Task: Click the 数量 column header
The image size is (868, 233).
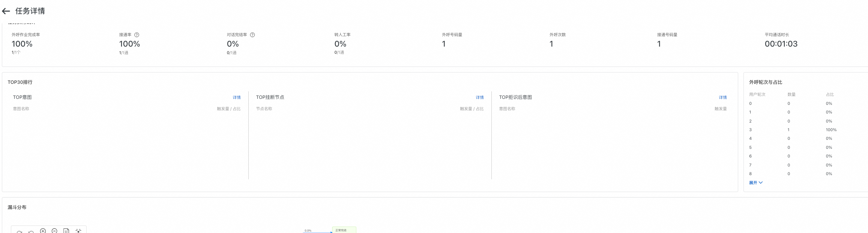Action: pyautogui.click(x=791, y=95)
